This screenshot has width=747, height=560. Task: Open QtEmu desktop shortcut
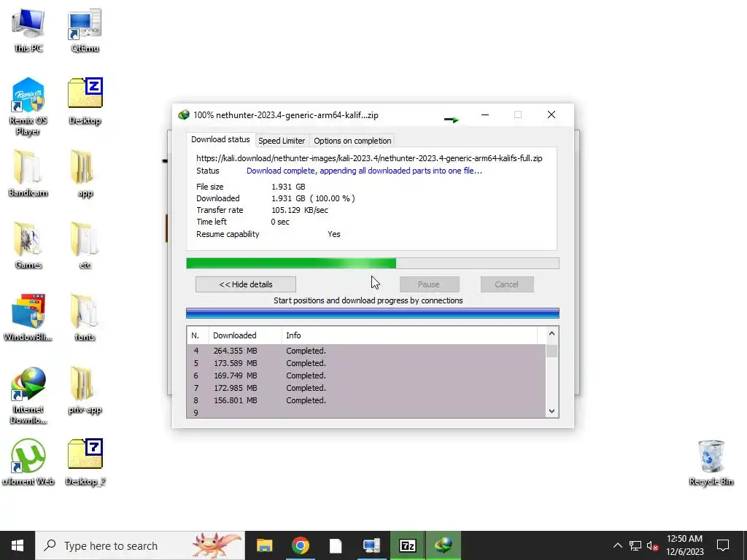(x=85, y=29)
